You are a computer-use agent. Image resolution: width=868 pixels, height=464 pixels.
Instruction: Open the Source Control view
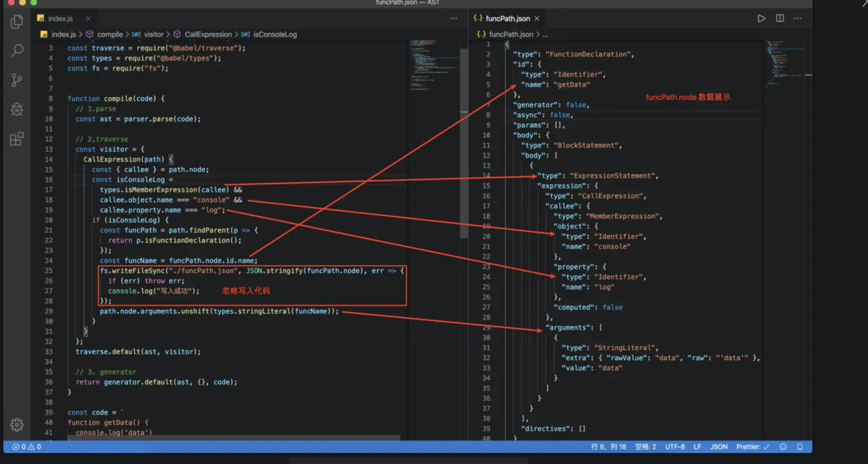tap(16, 80)
